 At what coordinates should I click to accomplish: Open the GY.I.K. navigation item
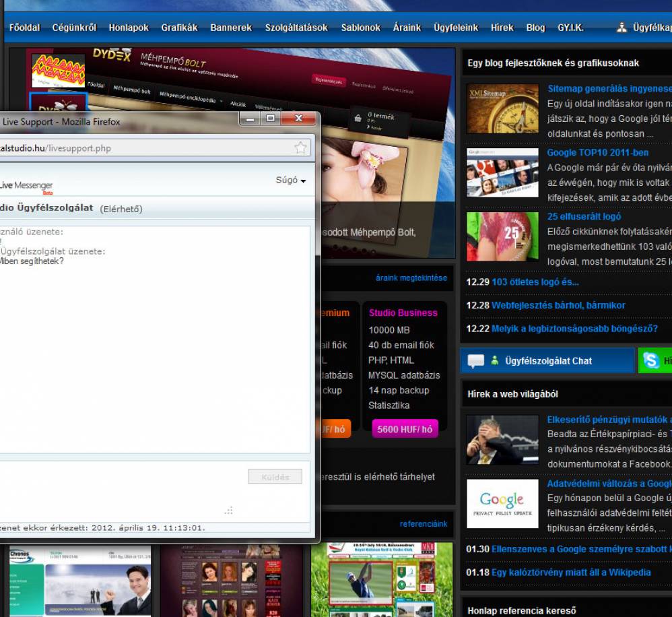tap(570, 28)
